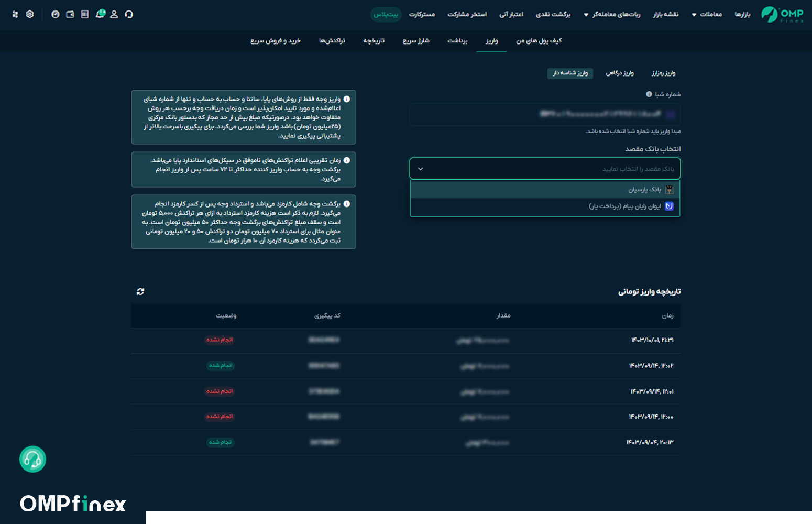Click the blurred Sheba number field
Screen dimensions: 812x524
click(545, 114)
